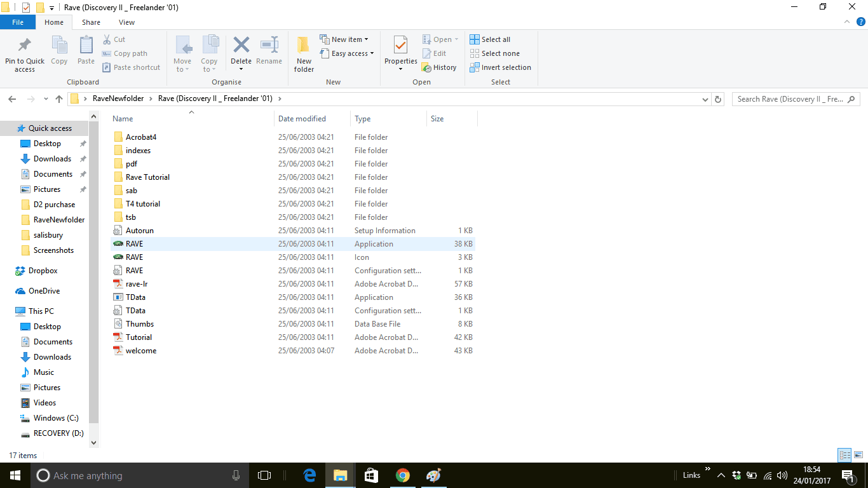Delete the selected item
Screen dimensions: 868x488
pos(241,53)
